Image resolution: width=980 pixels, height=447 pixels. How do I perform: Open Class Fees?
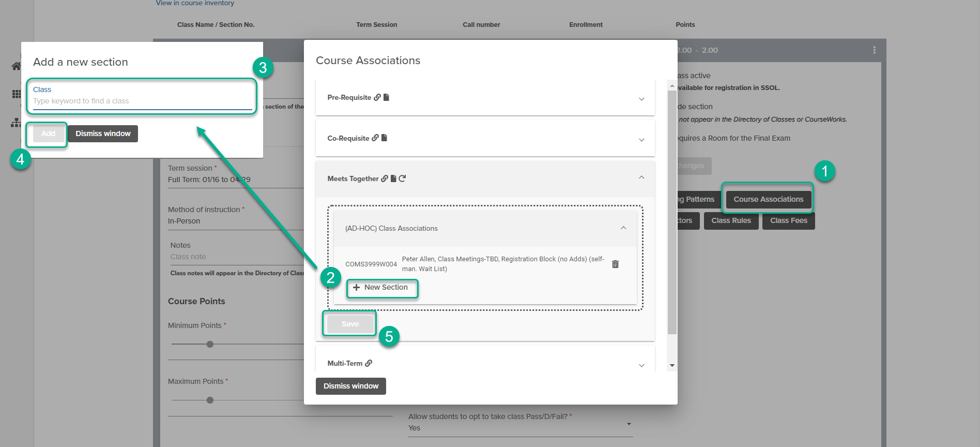coord(788,220)
